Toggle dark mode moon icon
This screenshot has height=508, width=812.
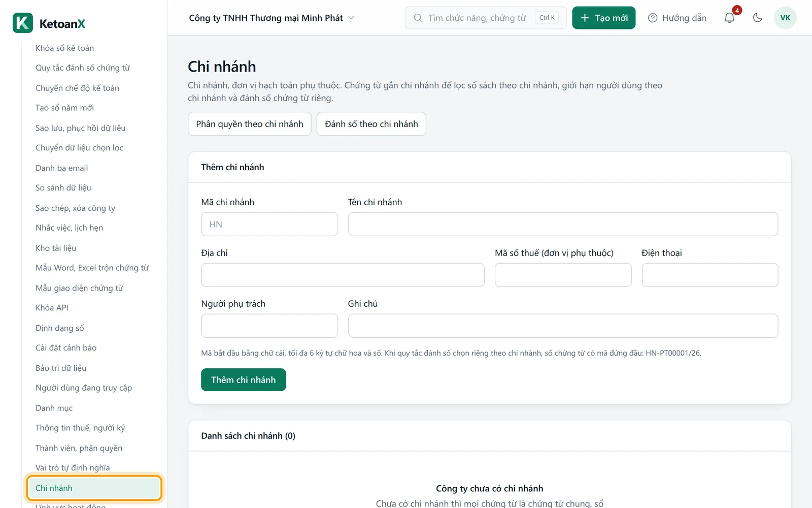coord(758,18)
